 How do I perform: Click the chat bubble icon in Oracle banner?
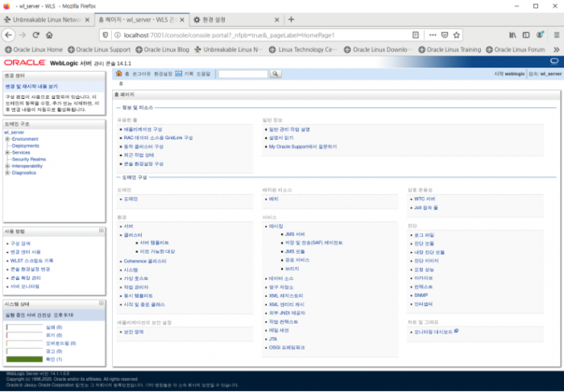click(554, 61)
